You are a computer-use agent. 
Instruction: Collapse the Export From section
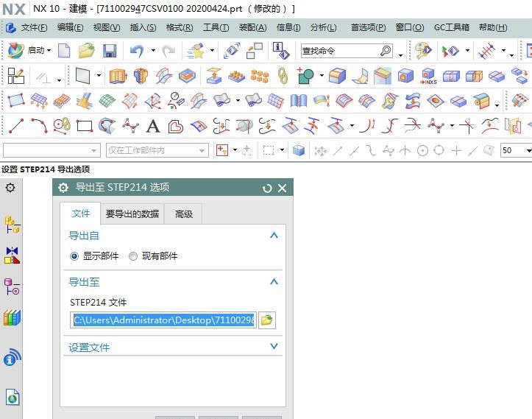click(x=274, y=235)
